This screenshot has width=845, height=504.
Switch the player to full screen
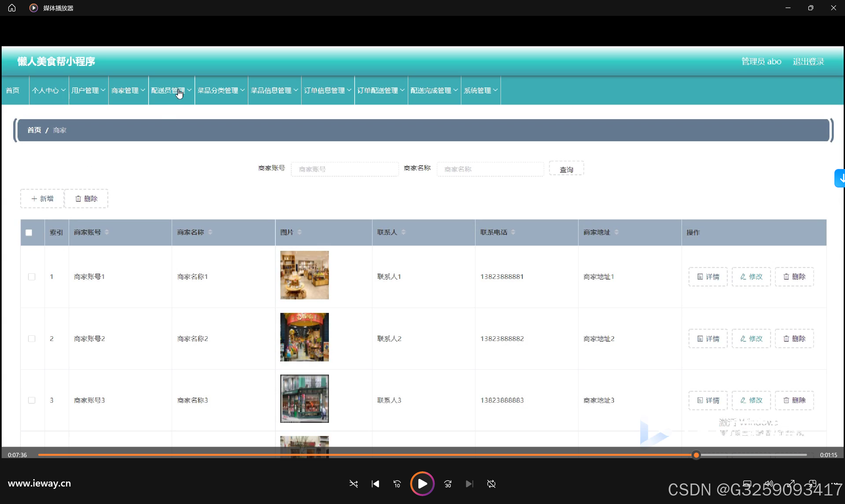click(791, 484)
